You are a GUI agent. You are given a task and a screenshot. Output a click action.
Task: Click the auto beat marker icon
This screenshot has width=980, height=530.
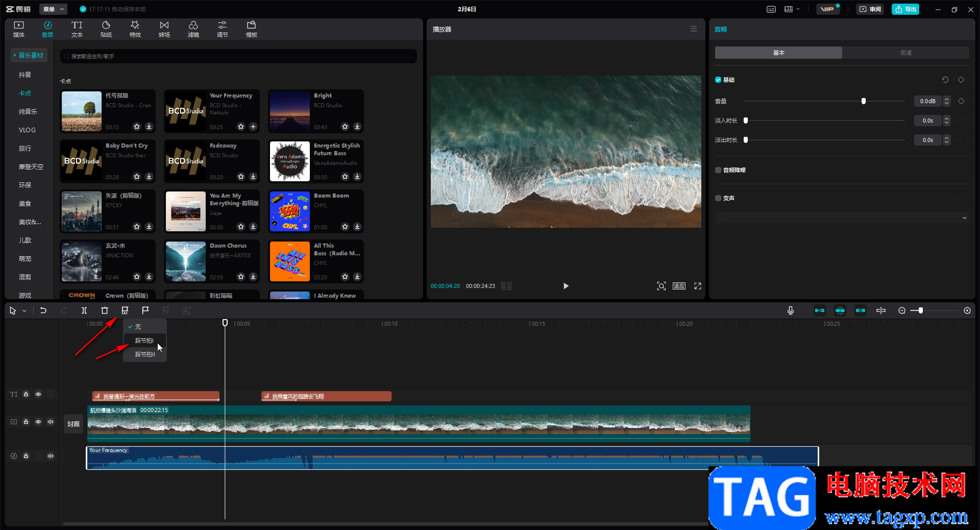125,310
